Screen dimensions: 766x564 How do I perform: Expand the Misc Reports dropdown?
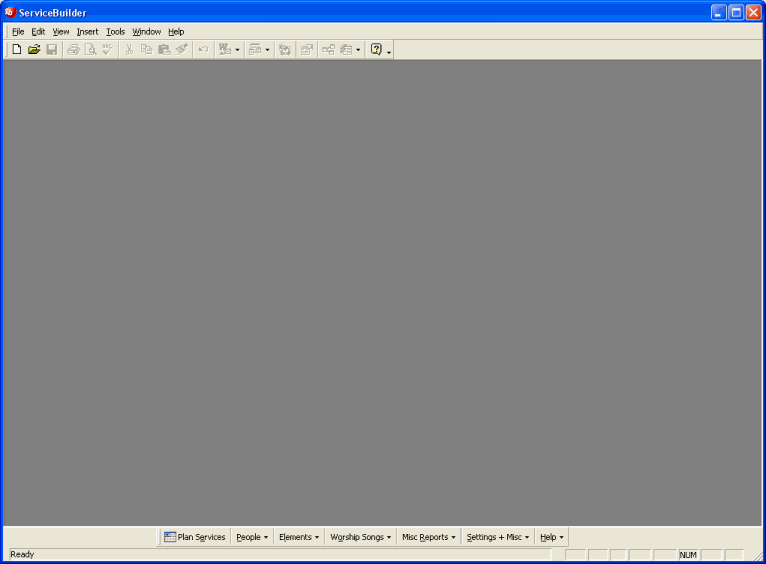[x=428, y=537]
